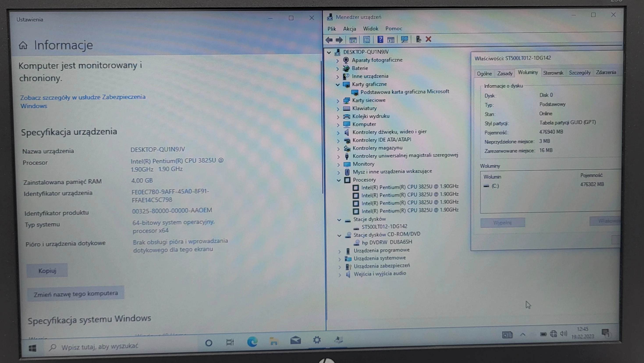Click the Wypełnij button
The image size is (644, 363).
(x=502, y=222)
